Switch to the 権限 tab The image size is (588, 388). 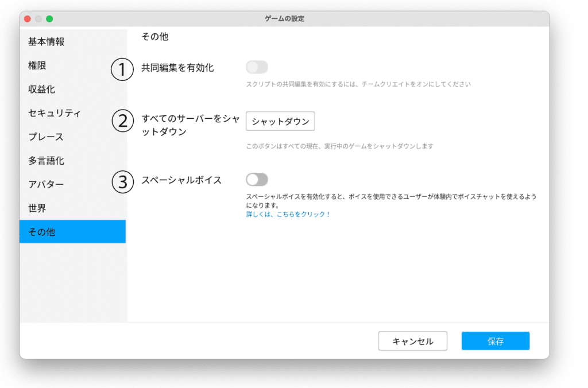37,65
